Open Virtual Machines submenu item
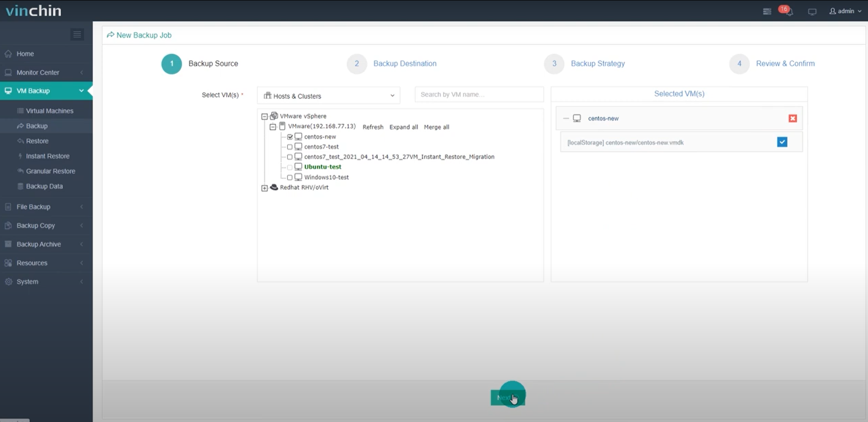Viewport: 868px width, 422px height. pyautogui.click(x=49, y=111)
